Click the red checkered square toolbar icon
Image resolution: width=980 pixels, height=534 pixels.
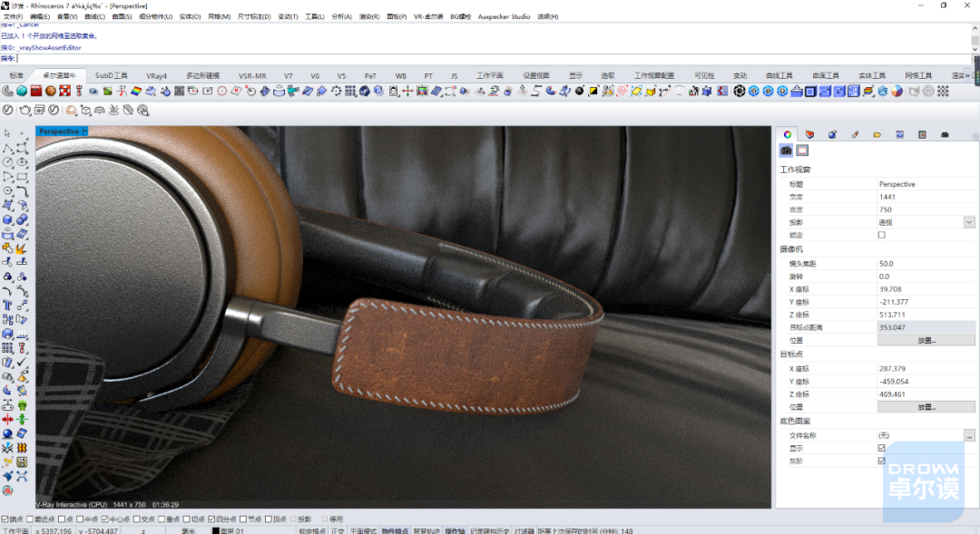[65, 92]
